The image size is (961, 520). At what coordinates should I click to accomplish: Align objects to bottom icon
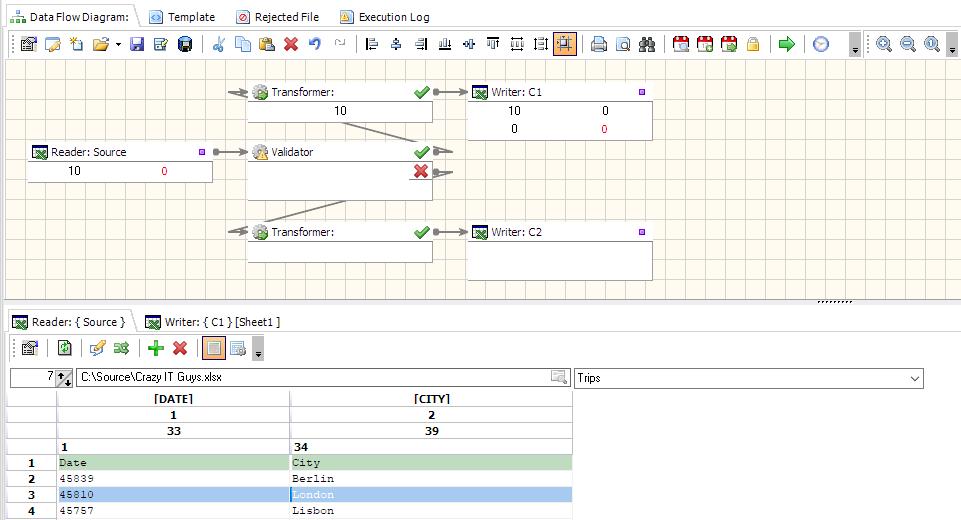click(x=445, y=44)
